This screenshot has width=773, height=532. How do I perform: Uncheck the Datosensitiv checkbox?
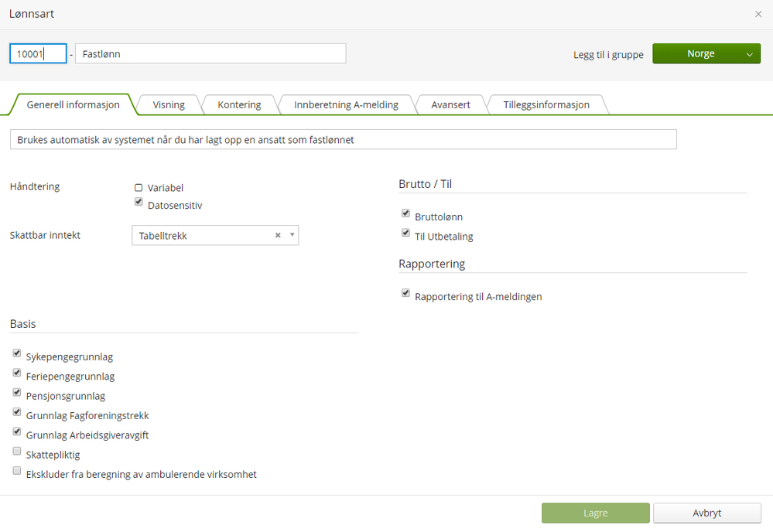(x=139, y=202)
